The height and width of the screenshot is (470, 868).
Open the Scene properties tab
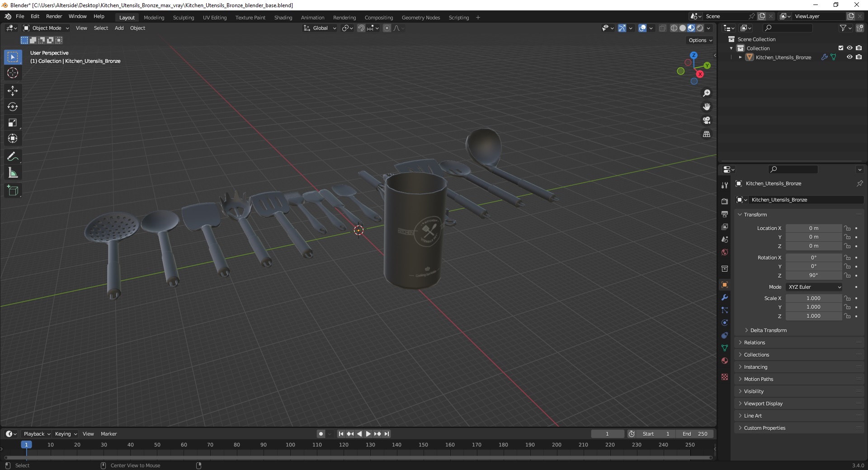pos(725,239)
